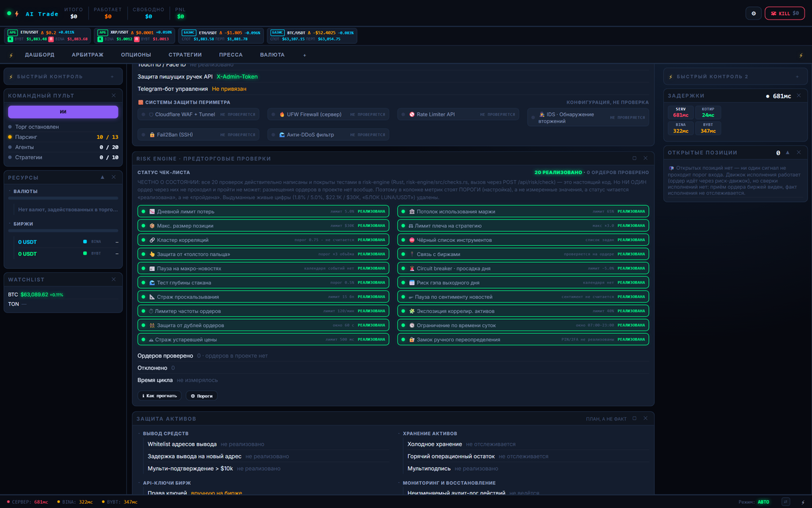Close the ЗАДЕРЖКИ panel
The height and width of the screenshot is (508, 812).
point(798,96)
